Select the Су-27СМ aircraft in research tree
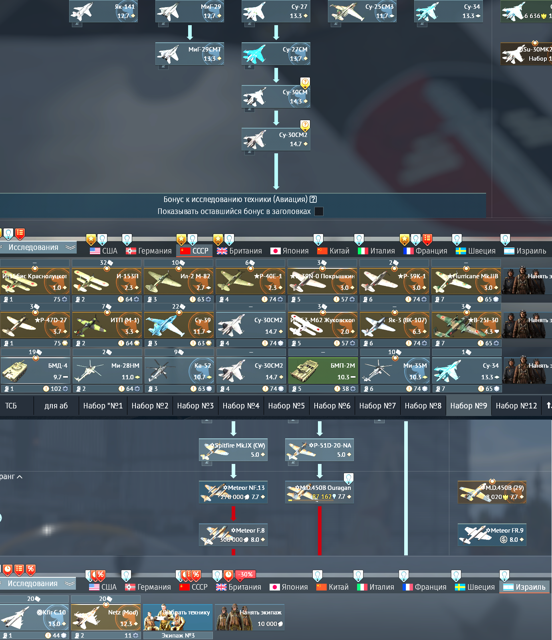Image resolution: width=552 pixels, height=640 pixels. (x=276, y=53)
